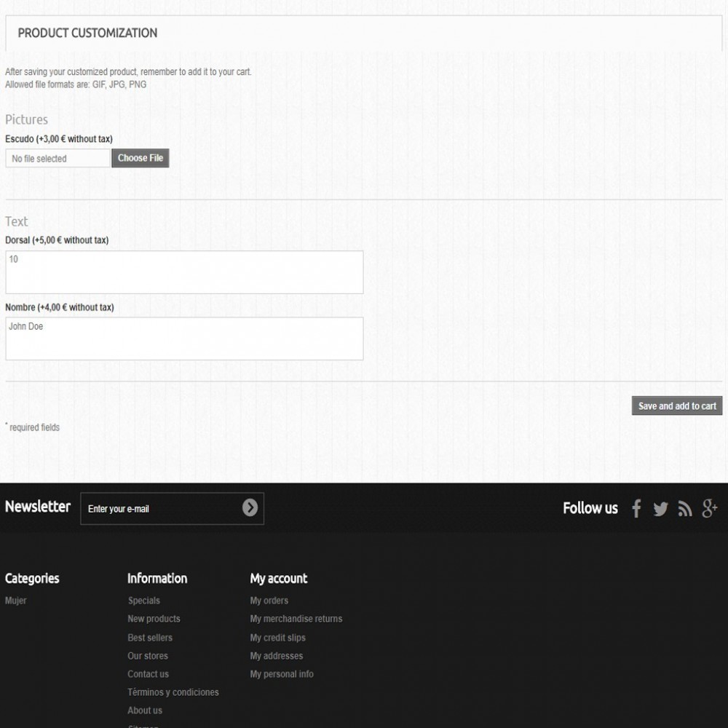Browse New products

click(154, 619)
